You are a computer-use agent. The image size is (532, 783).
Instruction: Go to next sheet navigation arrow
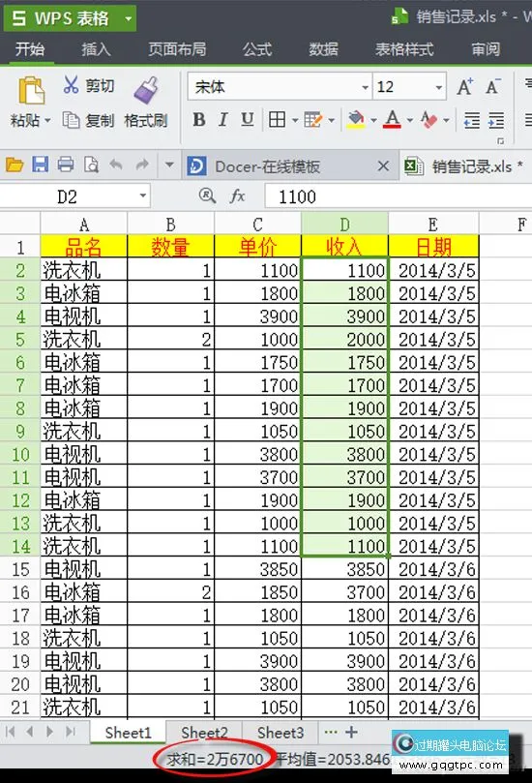[x=49, y=732]
